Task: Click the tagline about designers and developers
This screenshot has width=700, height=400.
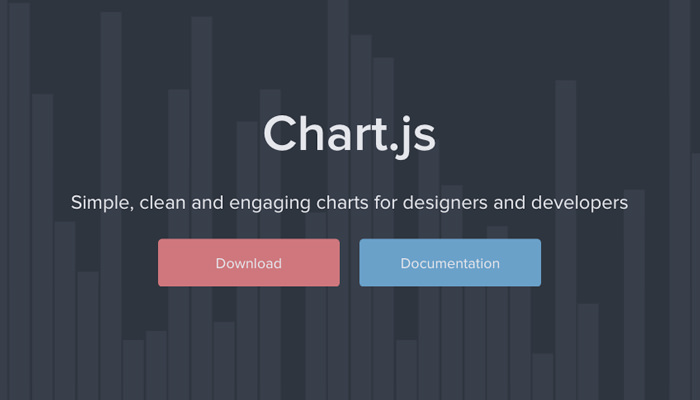Action: (350, 203)
